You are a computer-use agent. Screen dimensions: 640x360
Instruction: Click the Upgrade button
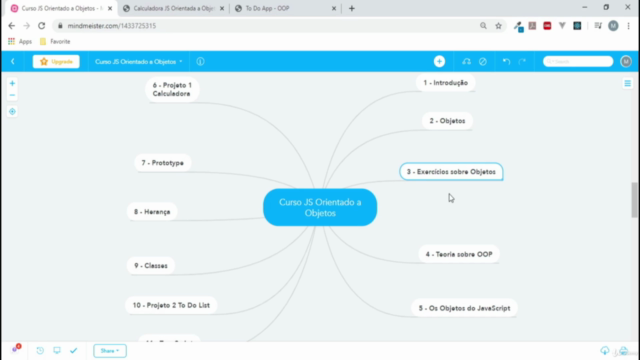point(56,62)
